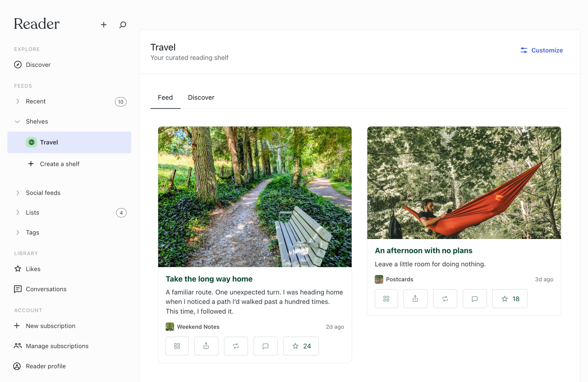Click the Conversations message icon
Image resolution: width=588 pixels, height=382 pixels.
pos(18,289)
